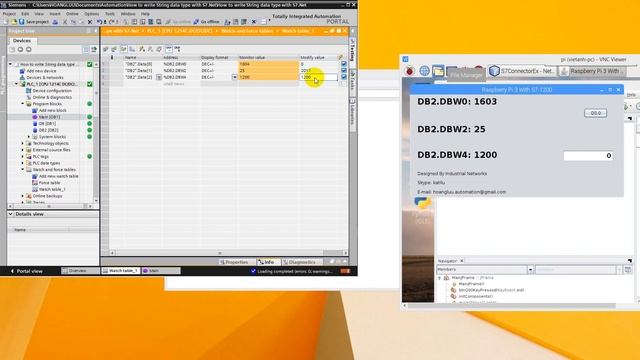Open the Insert menu

pos(55,14)
